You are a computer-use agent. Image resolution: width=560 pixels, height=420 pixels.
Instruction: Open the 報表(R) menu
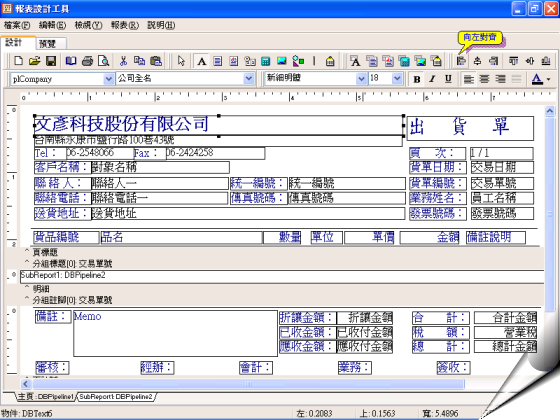tap(125, 25)
